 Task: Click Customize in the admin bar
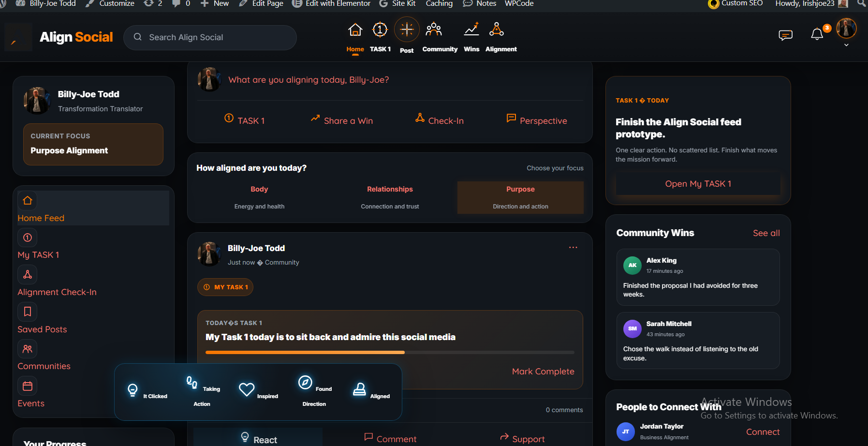pos(110,3)
